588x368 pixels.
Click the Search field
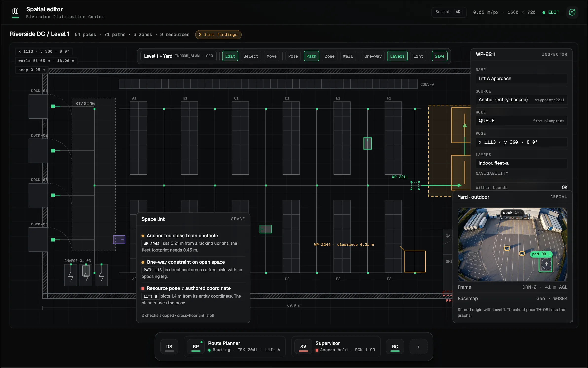click(449, 12)
